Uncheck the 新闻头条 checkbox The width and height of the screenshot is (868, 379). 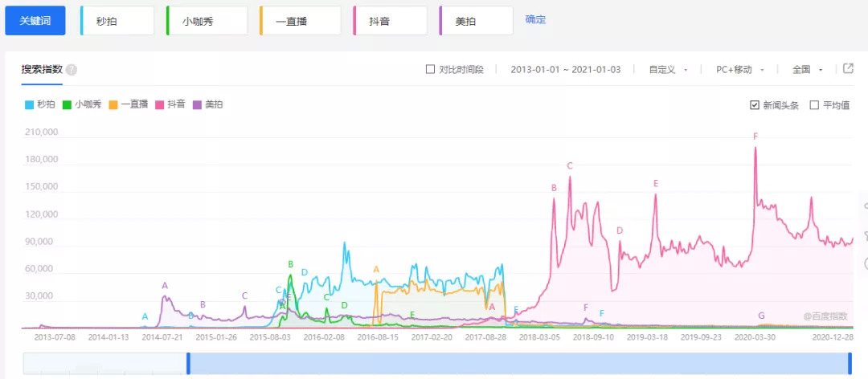[x=754, y=105]
